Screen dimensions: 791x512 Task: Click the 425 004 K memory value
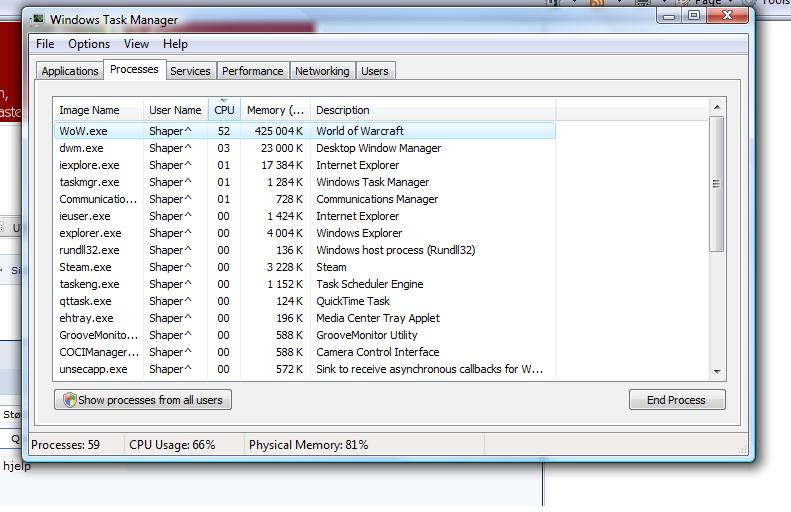click(x=278, y=131)
